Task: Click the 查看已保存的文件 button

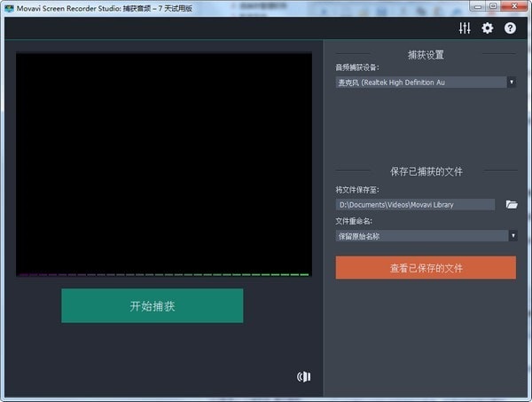Action: point(426,268)
